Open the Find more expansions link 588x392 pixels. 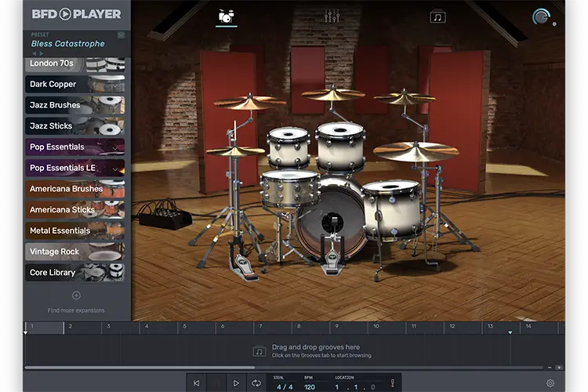(76, 310)
